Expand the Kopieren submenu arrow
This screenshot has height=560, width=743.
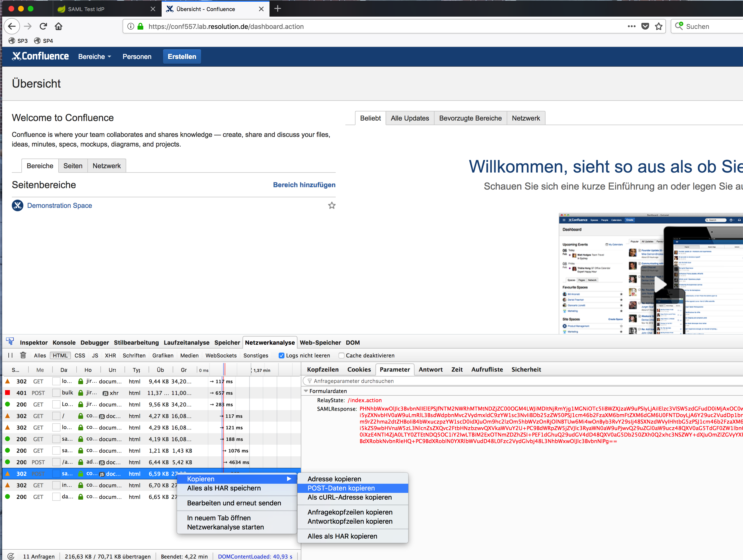(289, 479)
